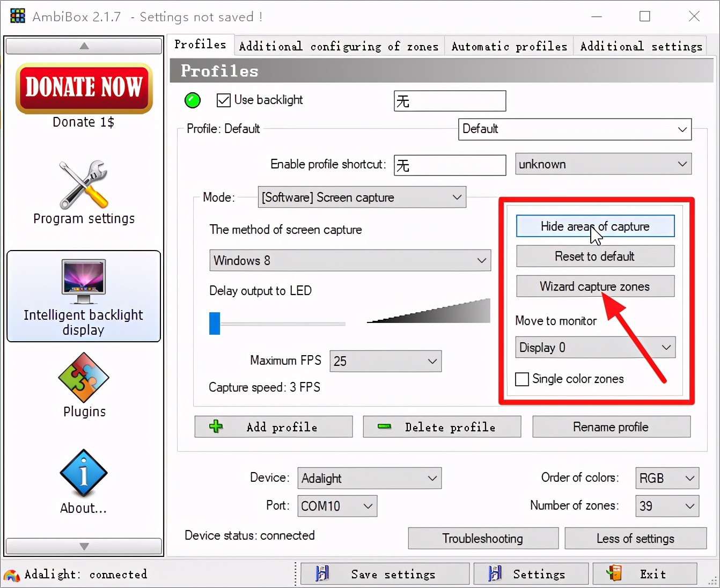Click Hide areas of capture button
The height and width of the screenshot is (588, 720).
595,226
